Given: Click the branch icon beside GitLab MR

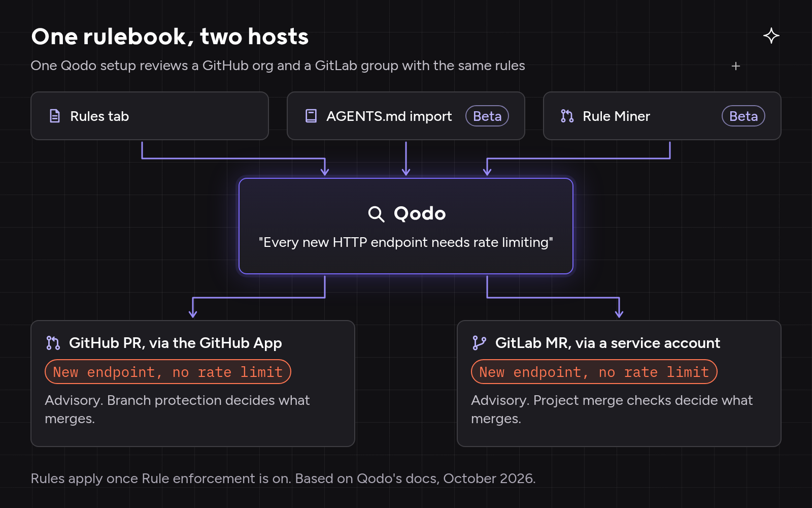Looking at the screenshot, I should point(479,343).
